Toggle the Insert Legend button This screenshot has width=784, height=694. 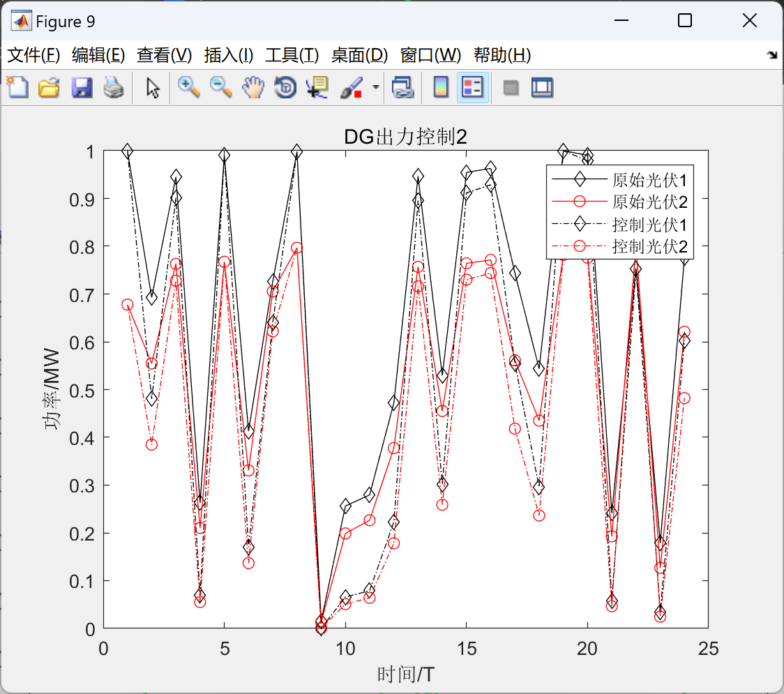(472, 87)
